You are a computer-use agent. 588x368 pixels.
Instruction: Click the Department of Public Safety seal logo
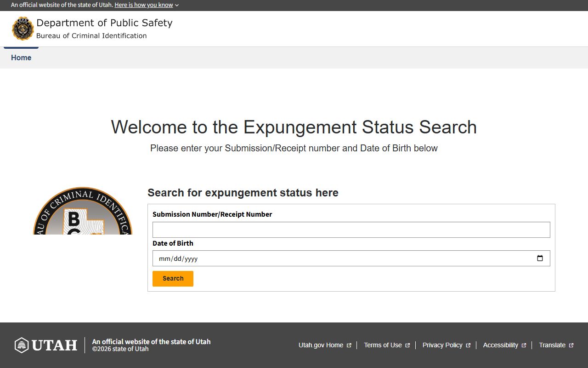[23, 29]
